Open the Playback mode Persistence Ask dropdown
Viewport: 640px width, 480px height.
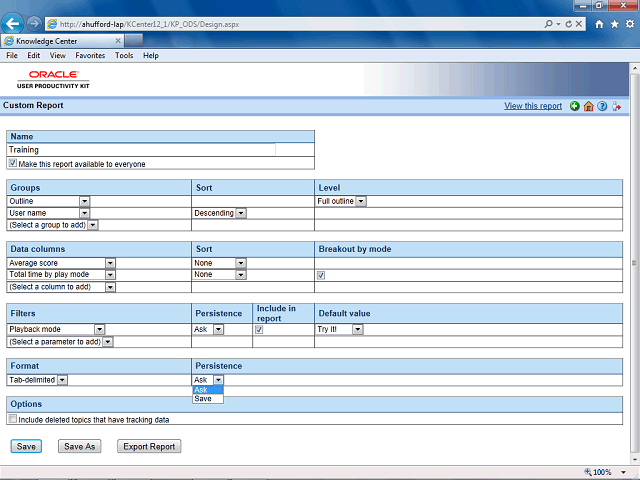pos(218,329)
